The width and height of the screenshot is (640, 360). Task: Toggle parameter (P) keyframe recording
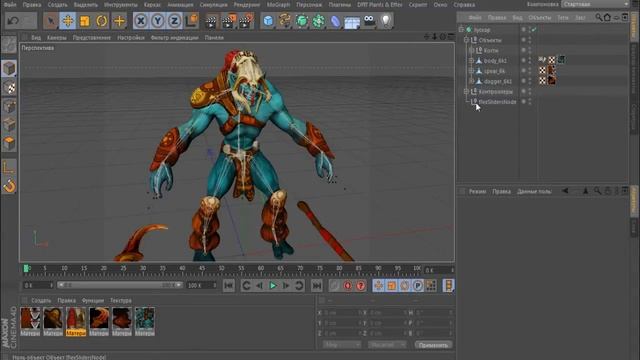(x=418, y=285)
